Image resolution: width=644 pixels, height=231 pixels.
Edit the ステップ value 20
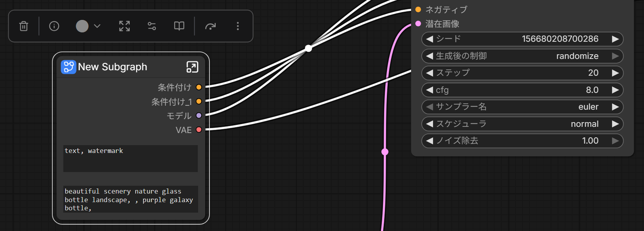593,73
